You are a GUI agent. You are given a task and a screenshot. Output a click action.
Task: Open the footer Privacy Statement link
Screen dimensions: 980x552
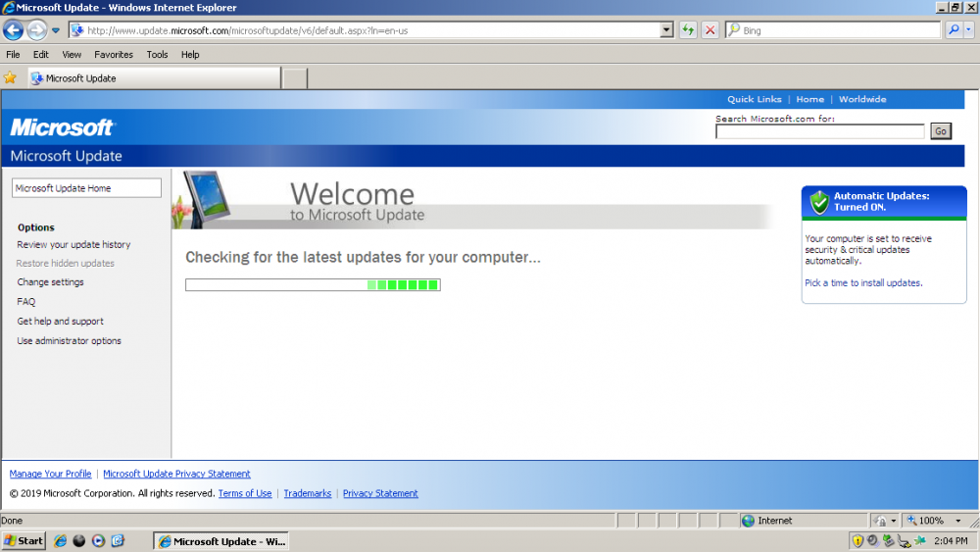[x=380, y=493]
